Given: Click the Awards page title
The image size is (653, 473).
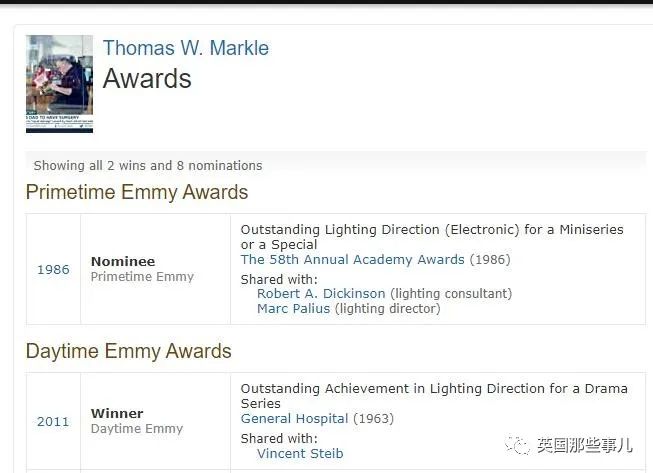Looking at the screenshot, I should tap(147, 78).
